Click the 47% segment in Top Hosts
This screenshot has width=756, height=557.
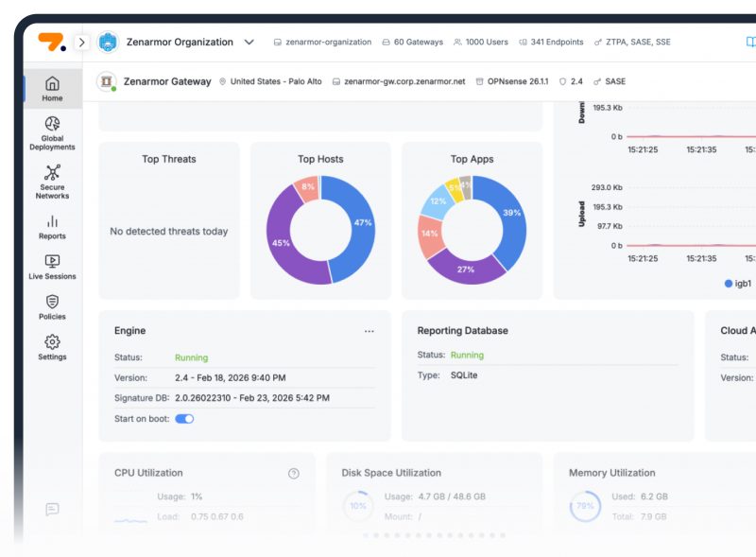[362, 223]
